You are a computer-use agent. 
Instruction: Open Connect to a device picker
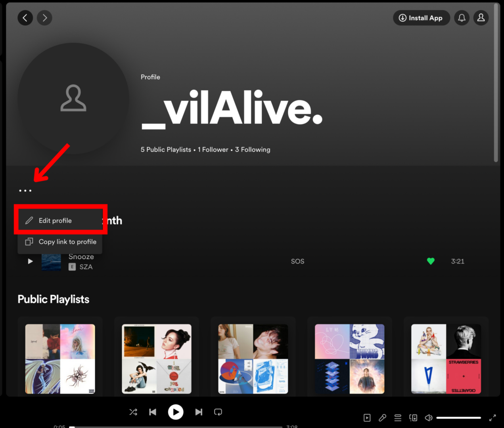(x=413, y=417)
